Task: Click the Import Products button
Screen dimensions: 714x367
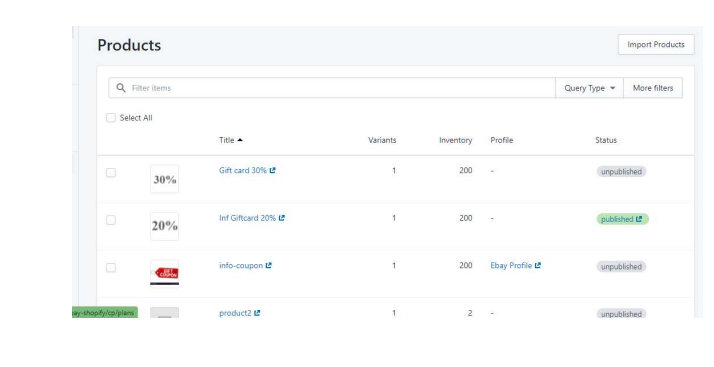Action: 656,45
